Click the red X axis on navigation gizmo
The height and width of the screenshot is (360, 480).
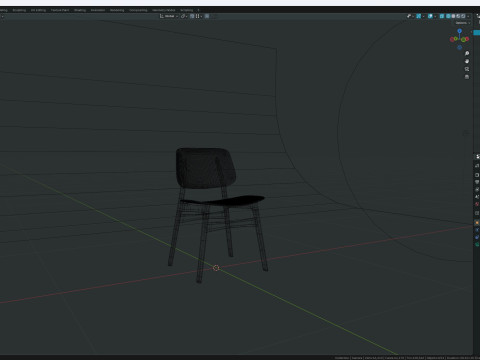(467, 39)
